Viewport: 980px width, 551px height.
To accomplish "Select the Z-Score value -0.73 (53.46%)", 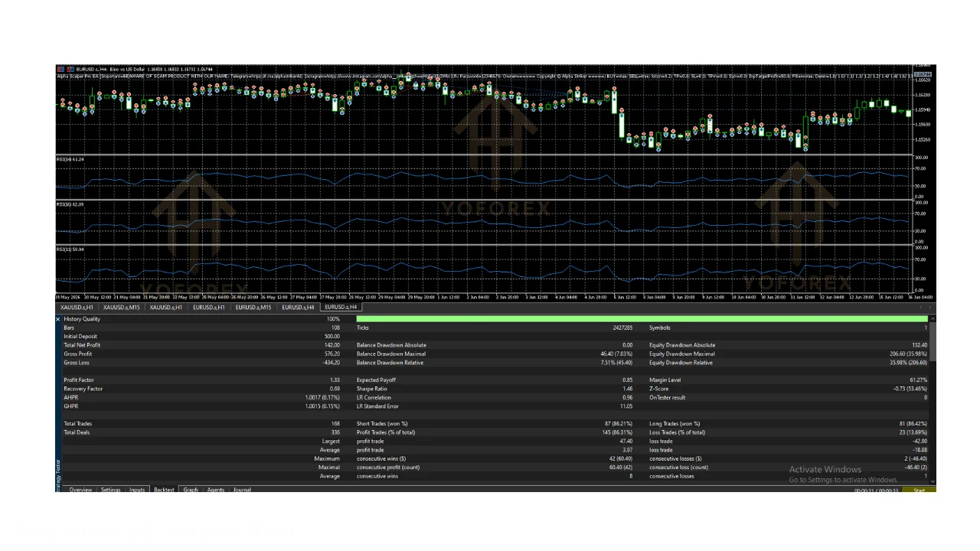I will 910,389.
